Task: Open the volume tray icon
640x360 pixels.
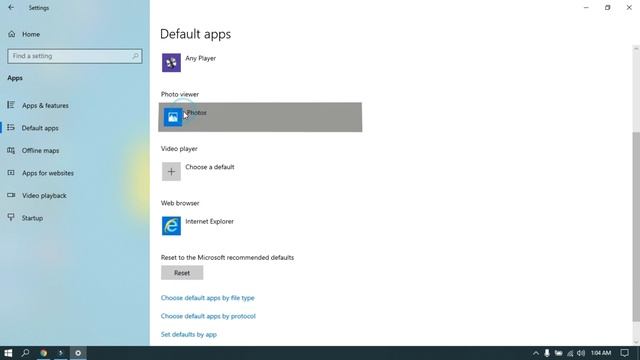Action: pyautogui.click(x=581, y=353)
